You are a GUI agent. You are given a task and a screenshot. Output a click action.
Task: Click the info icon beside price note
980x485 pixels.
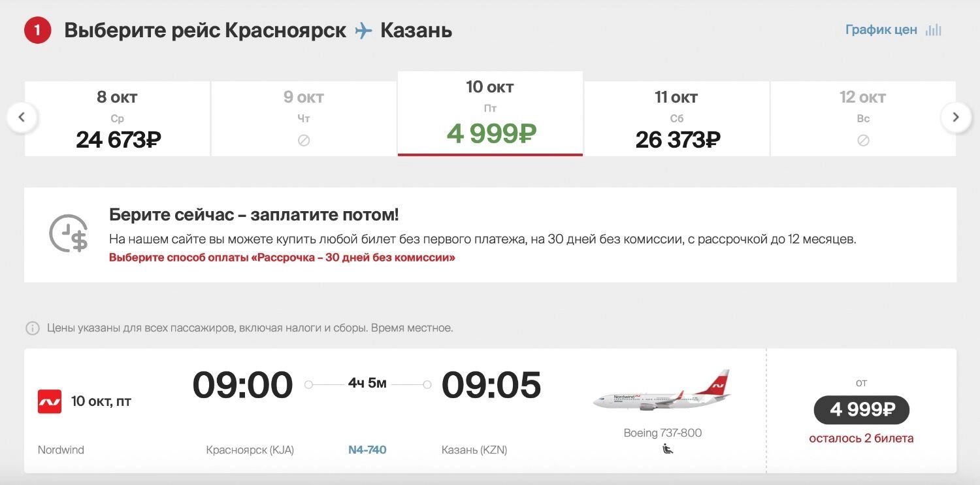pyautogui.click(x=32, y=328)
